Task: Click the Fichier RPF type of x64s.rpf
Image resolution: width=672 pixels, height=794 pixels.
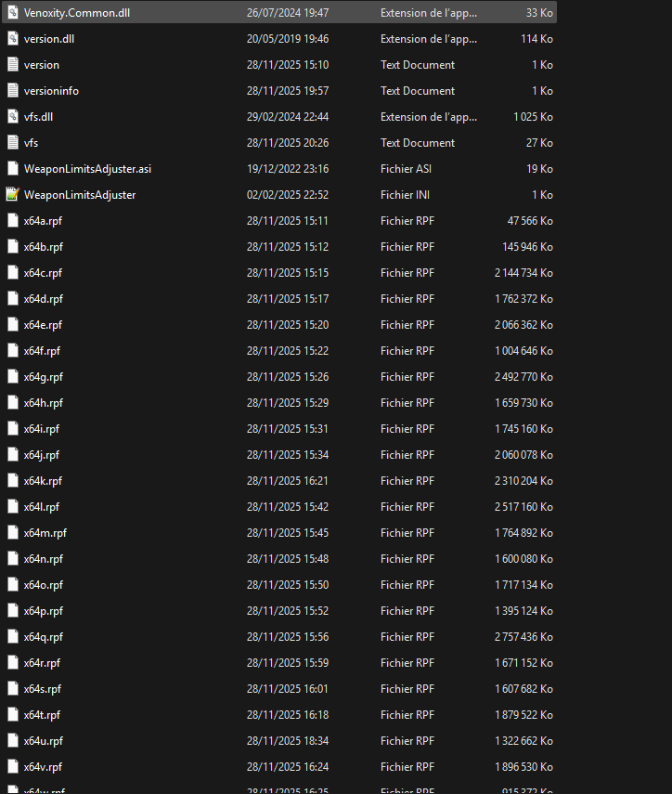Action: coord(407,689)
